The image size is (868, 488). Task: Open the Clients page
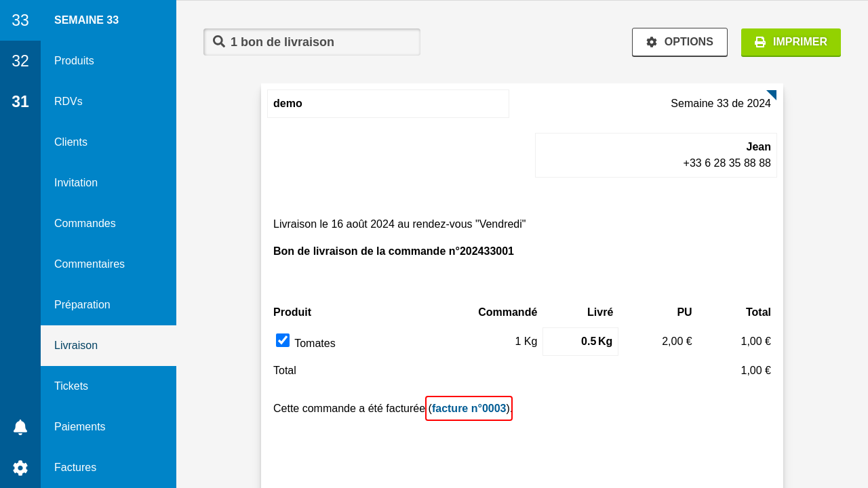pyautogui.click(x=71, y=142)
